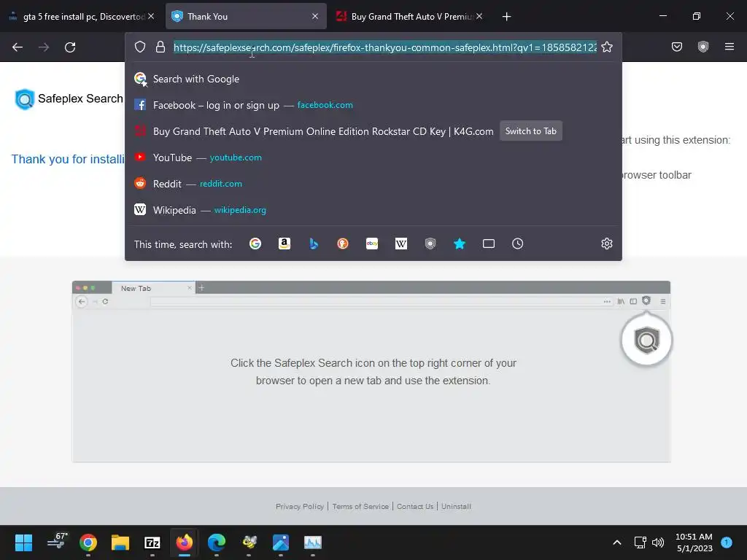Close the Buy Grand Theft Auto V tab
The height and width of the screenshot is (560, 747).
pyautogui.click(x=479, y=16)
